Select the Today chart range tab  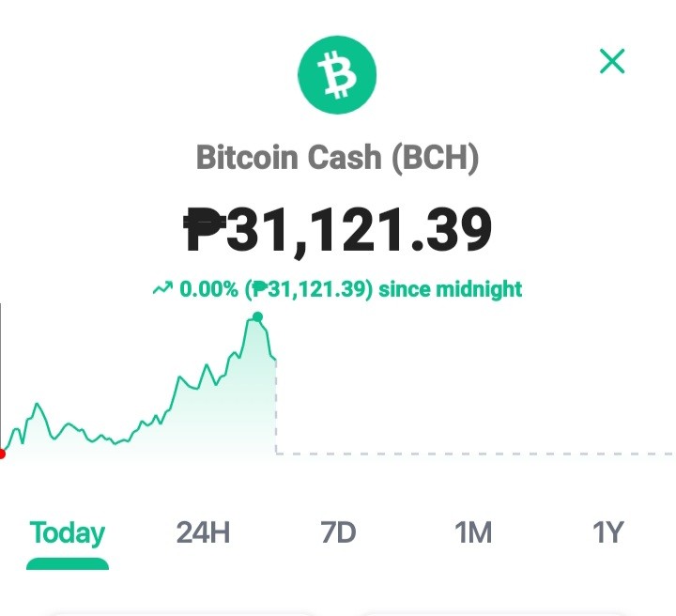pyautogui.click(x=68, y=532)
